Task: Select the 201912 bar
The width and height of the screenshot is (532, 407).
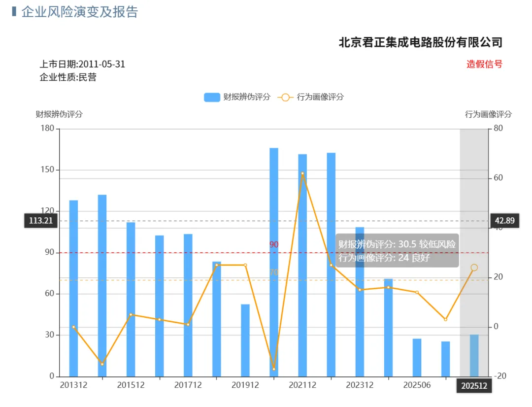Action: click(x=245, y=340)
